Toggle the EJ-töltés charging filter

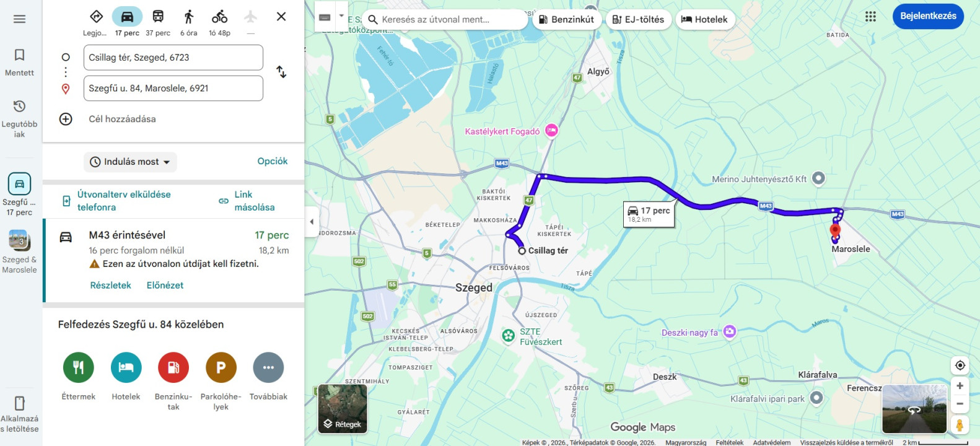tap(638, 20)
